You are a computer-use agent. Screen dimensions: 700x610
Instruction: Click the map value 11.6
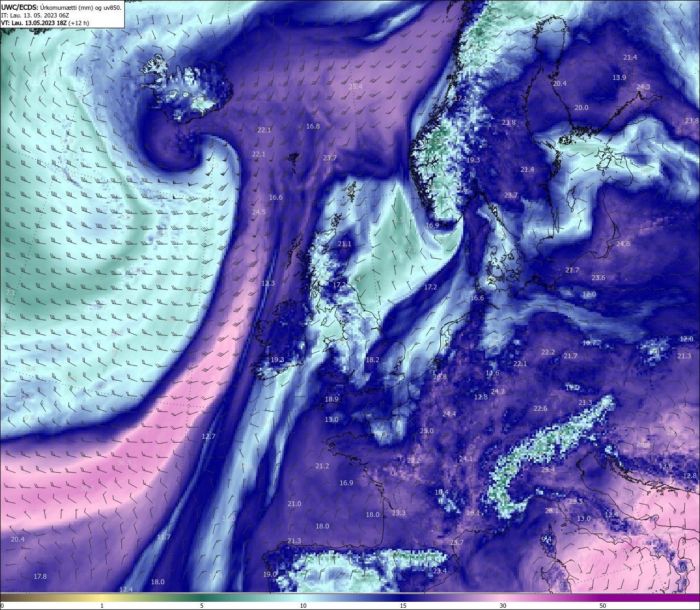tap(492, 373)
